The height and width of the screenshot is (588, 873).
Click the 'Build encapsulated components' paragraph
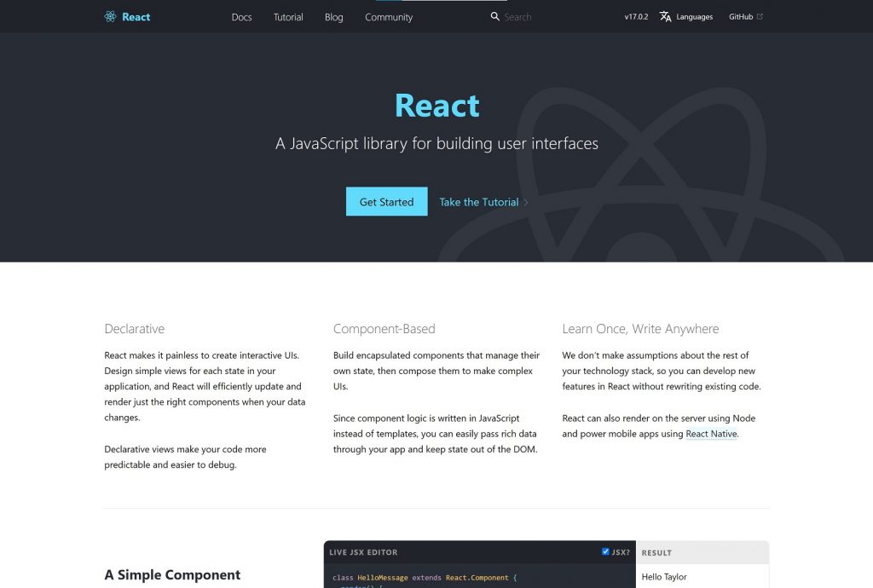436,371
